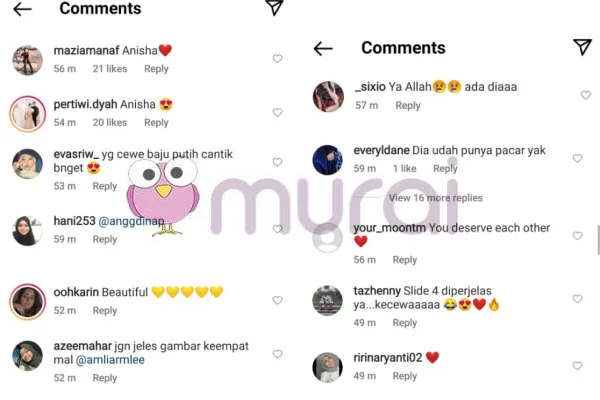This screenshot has width=600, height=400.
Task: Like pertiwi.dyah's comment with the heart
Action: [x=277, y=112]
